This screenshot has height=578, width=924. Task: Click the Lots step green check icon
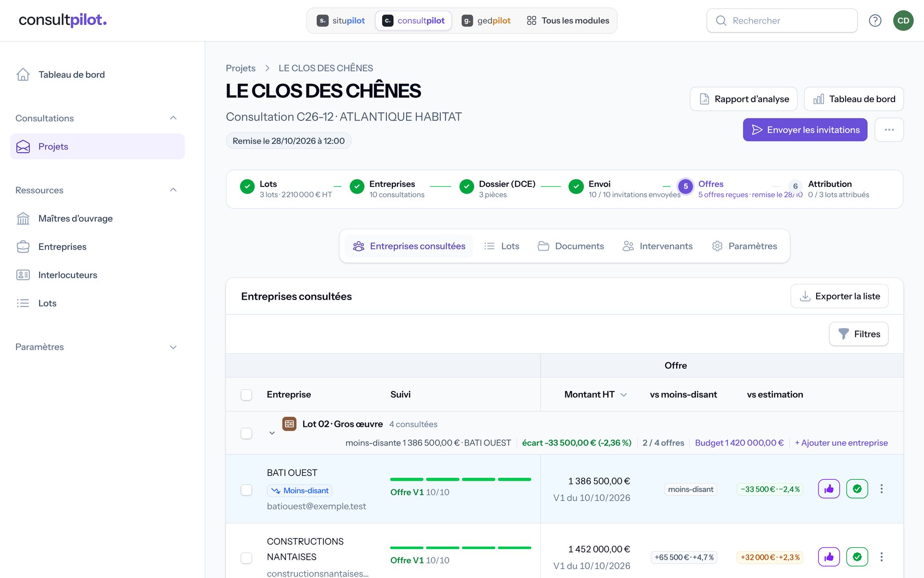[247, 186]
